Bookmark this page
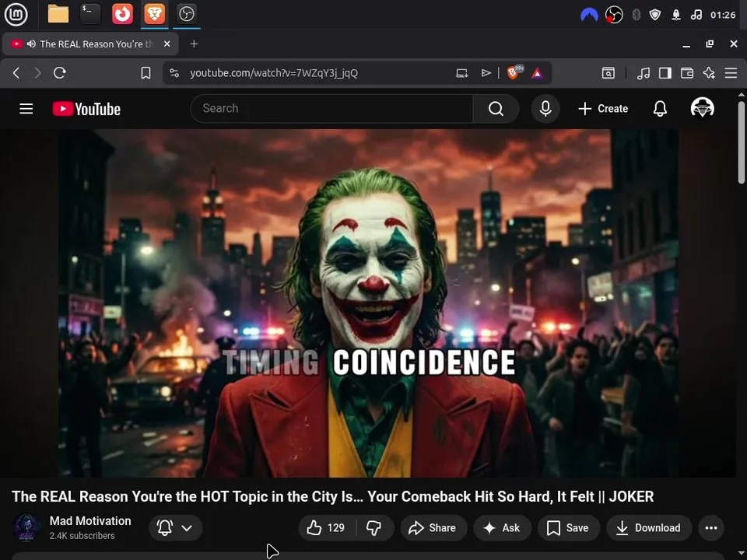The height and width of the screenshot is (560, 747). tap(146, 73)
